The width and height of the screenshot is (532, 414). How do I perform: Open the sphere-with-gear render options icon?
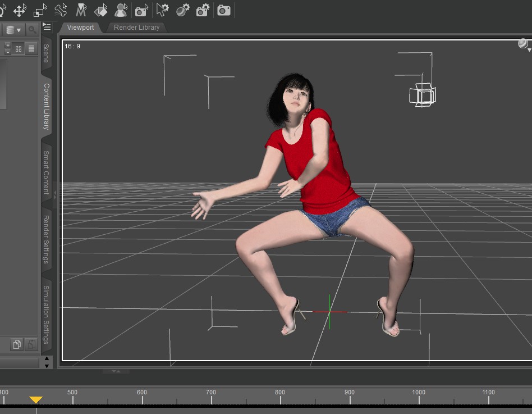[180, 10]
